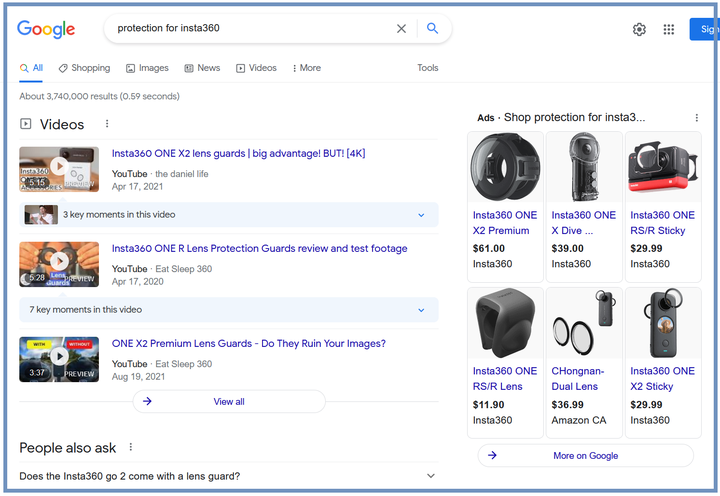
Task: Open the three-dot menu beside Videos heading
Action: pyautogui.click(x=107, y=124)
